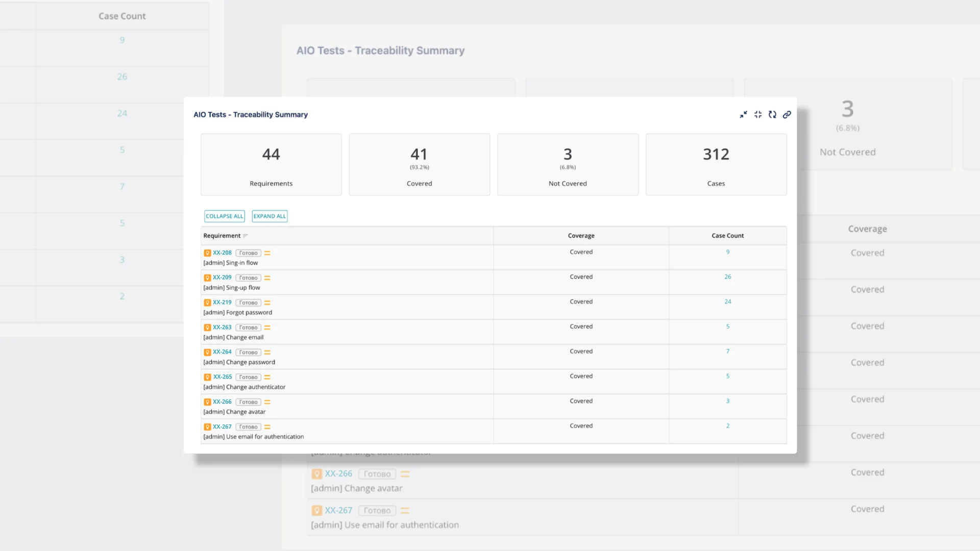The image size is (980, 551).
Task: Click the Готово status badge on XX-266
Action: 248,402
